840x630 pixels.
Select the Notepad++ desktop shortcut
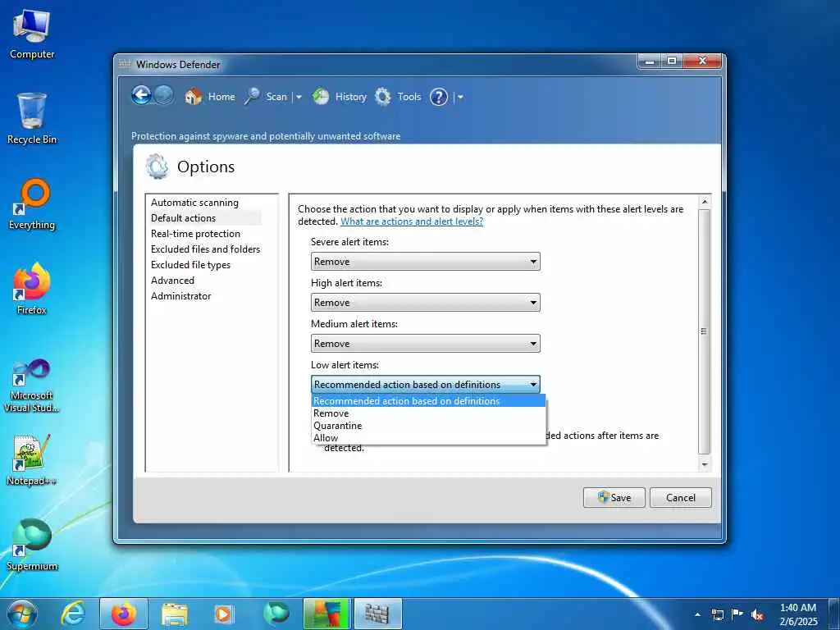pyautogui.click(x=32, y=460)
